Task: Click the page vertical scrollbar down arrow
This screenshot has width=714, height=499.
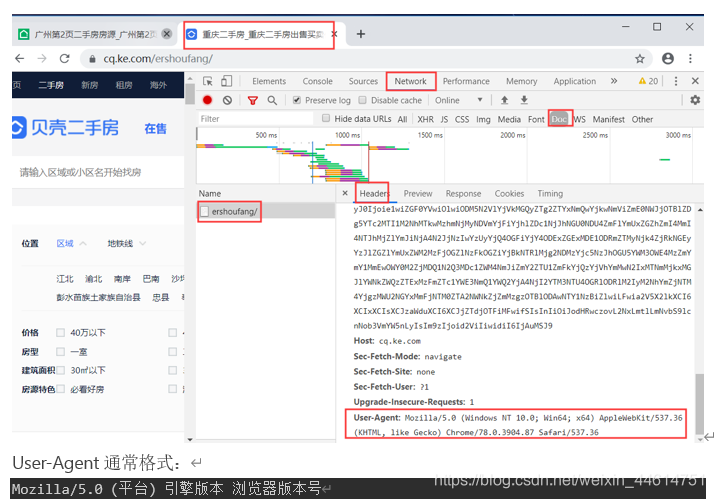Action: click(x=190, y=439)
